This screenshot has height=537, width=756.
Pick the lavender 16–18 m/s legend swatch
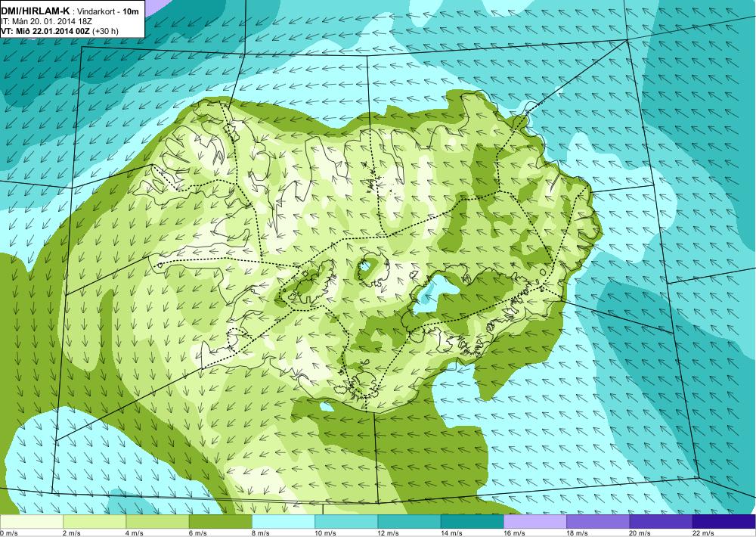tap(535, 522)
